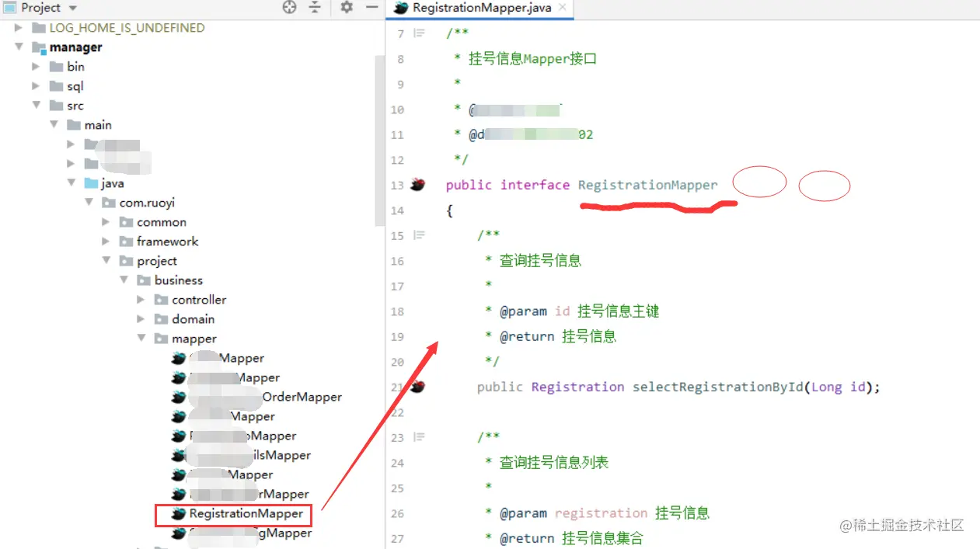Collapse the business package arrow
Screen dimensions: 980x549
point(124,280)
